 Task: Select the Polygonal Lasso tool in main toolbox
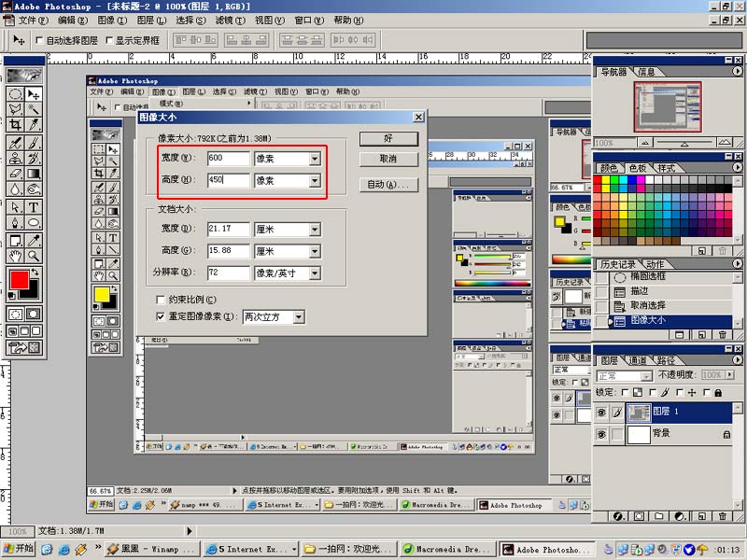click(x=16, y=109)
